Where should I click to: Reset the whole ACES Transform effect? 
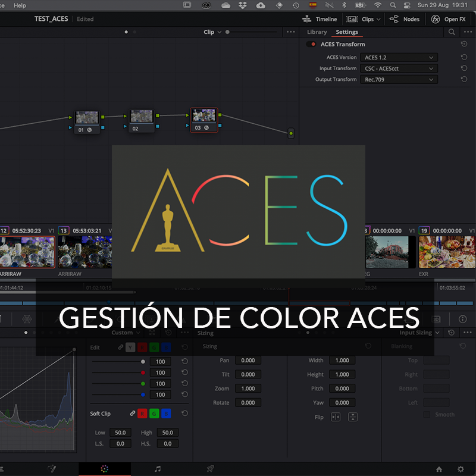pyautogui.click(x=464, y=44)
